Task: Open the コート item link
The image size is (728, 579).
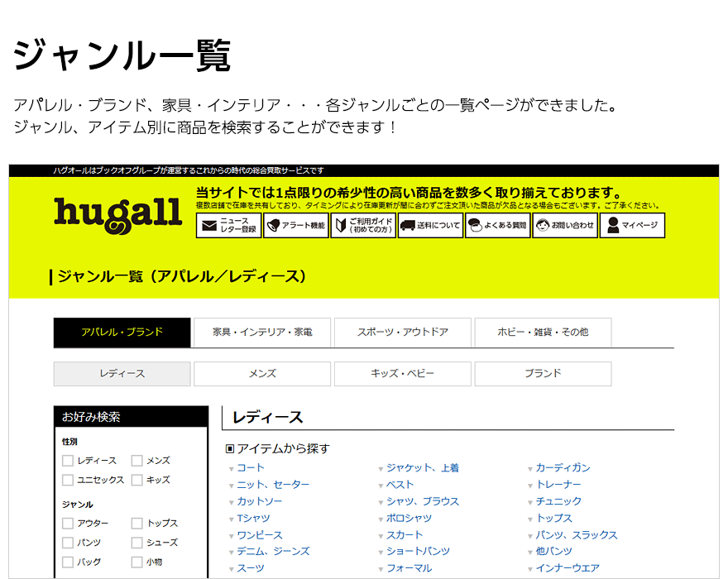Action: tap(251, 467)
